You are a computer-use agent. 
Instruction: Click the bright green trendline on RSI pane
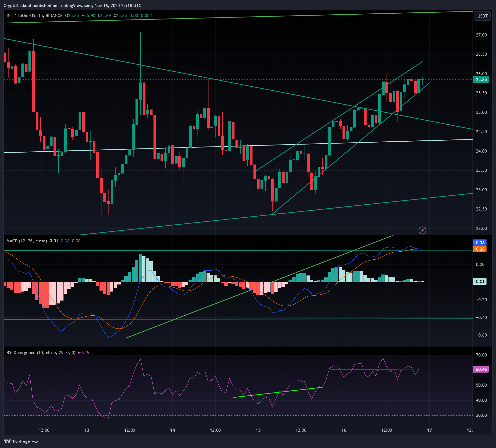(278, 392)
